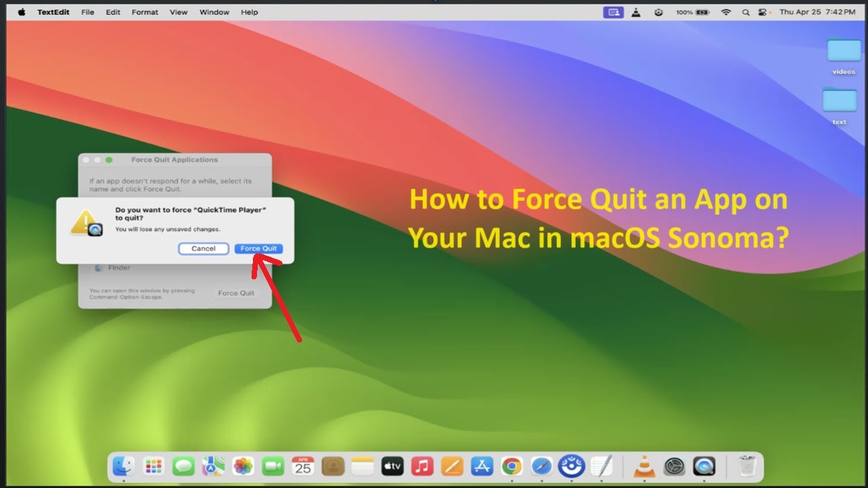
Task: Open Launchpad in the Dock
Action: (155, 466)
